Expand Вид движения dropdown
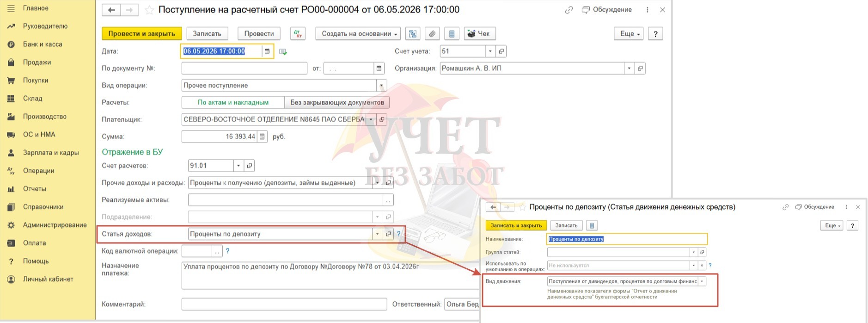868x323 pixels. [702, 281]
